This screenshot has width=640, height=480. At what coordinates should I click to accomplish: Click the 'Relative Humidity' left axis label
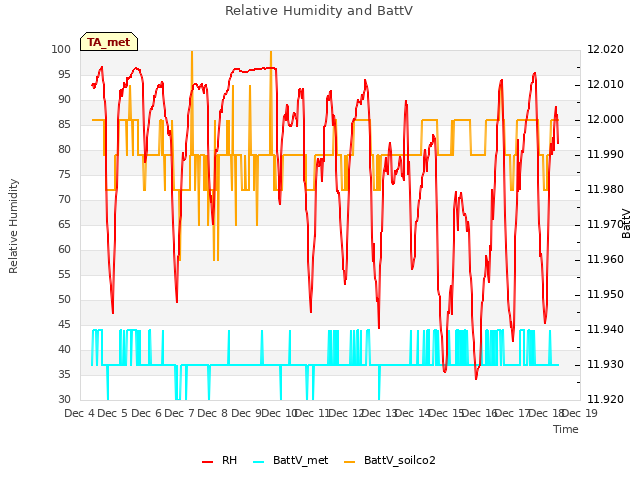click(13, 226)
